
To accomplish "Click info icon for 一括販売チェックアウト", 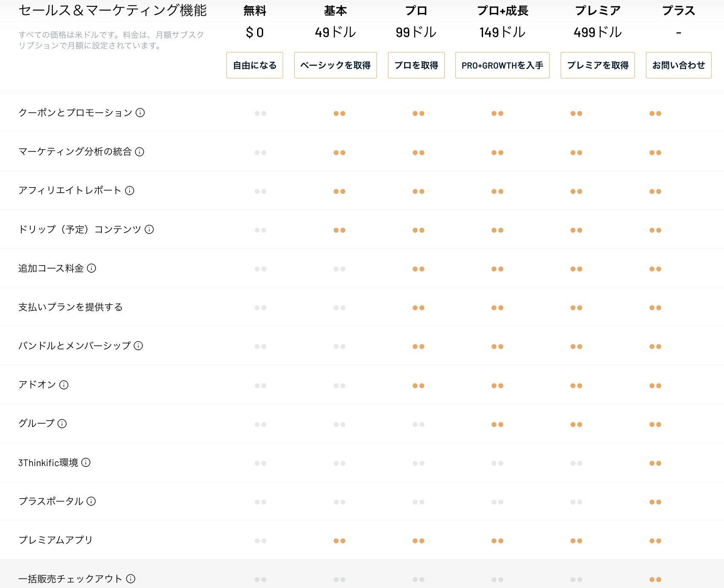I will click(x=131, y=579).
